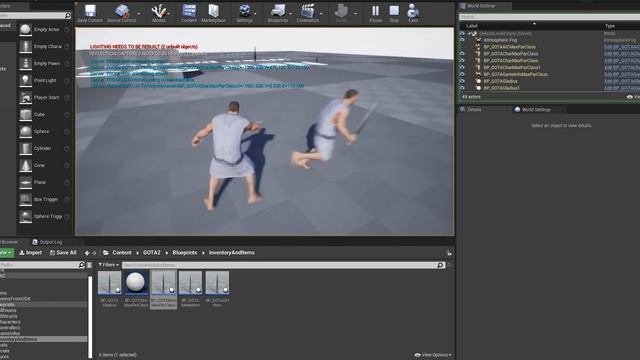This screenshot has height=360, width=640.
Task: Open Edit link for BP_GOTAGladius row
Action: point(622,81)
